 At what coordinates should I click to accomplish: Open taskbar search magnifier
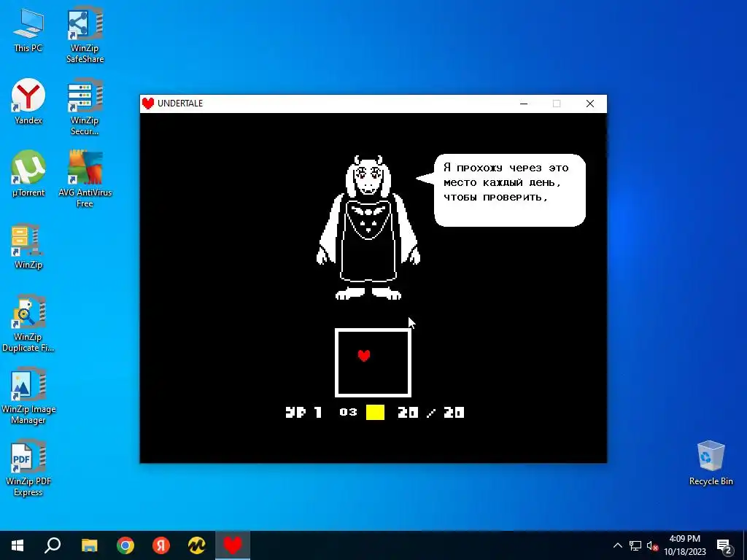53,545
